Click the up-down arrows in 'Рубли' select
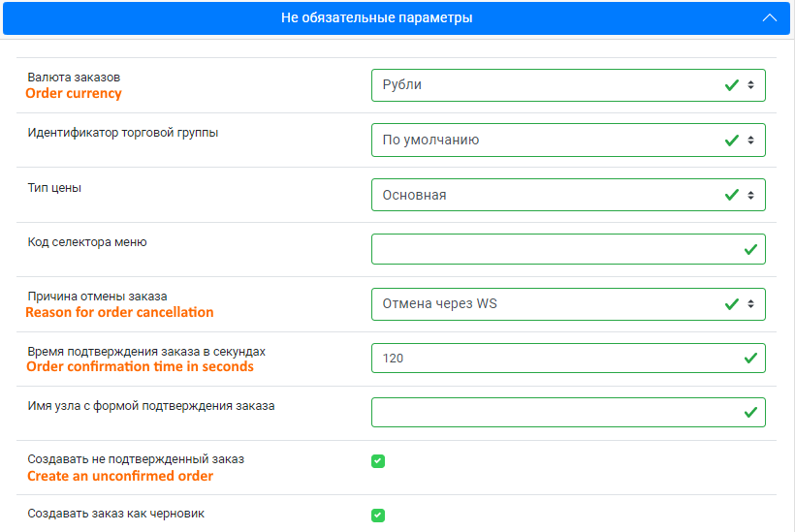Screen dimensions: 795x532 751,85
